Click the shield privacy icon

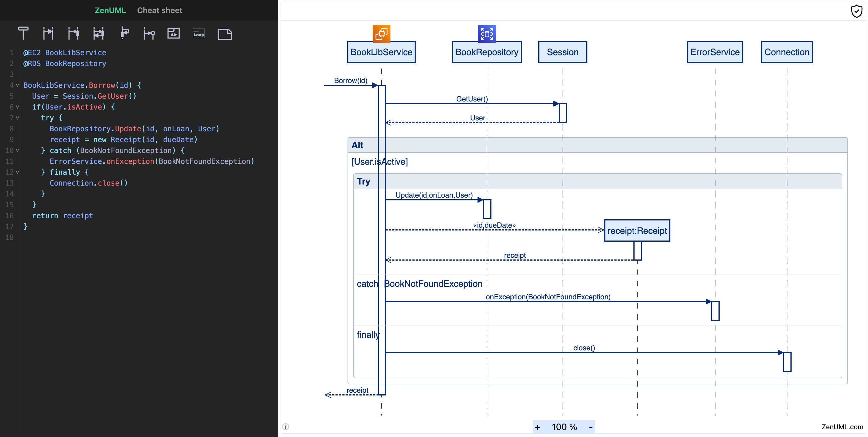click(856, 11)
